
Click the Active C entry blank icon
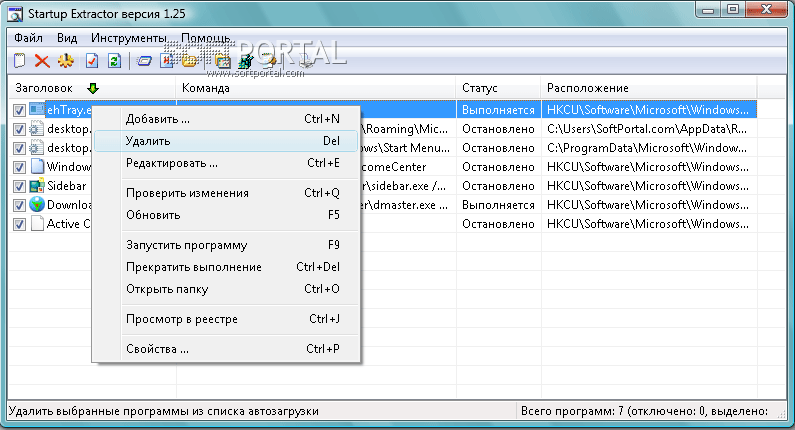coord(37,224)
